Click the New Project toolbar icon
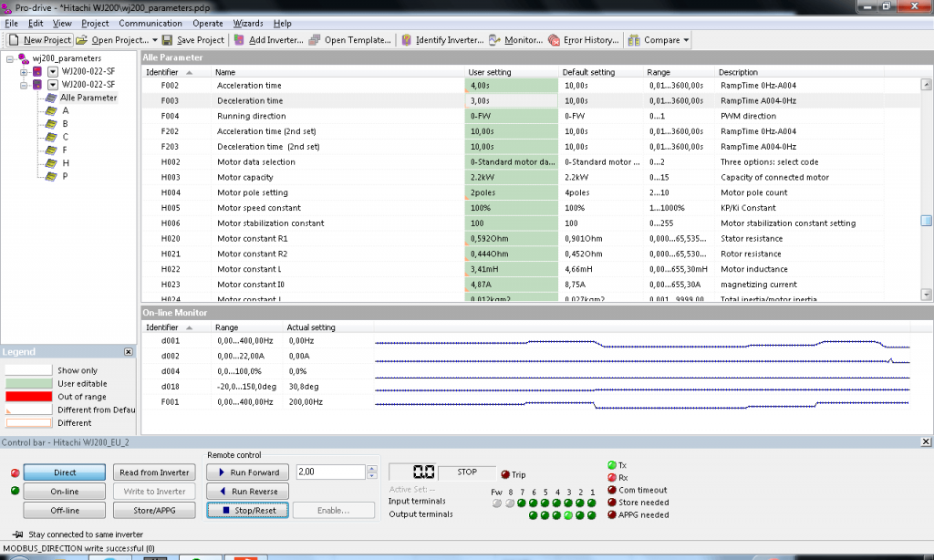This screenshot has height=560, width=934. point(14,40)
